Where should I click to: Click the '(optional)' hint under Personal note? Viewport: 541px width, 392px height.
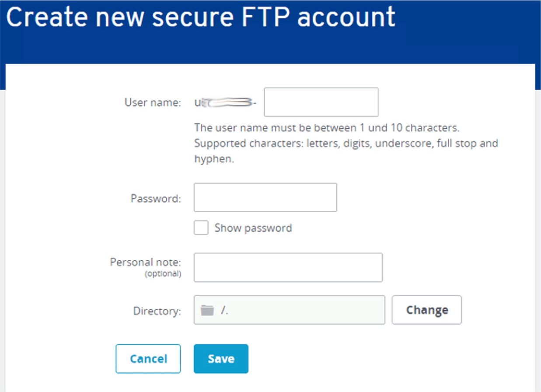coord(163,274)
